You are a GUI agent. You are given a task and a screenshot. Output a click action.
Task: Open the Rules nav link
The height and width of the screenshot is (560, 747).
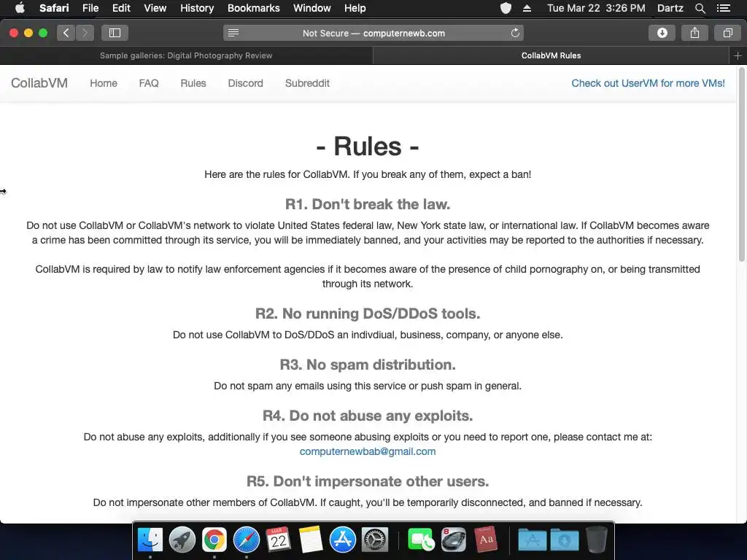(x=193, y=83)
